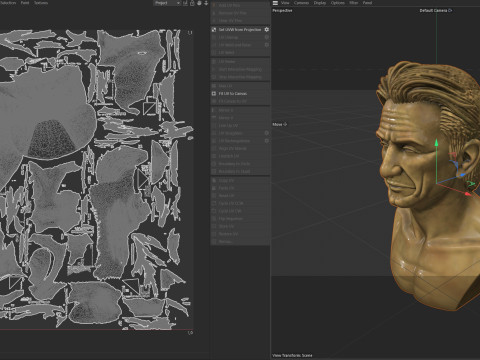Viewport: 480px width, 360px height.
Task: Start Interactive Mapping from the UV list
Action: coord(240,69)
